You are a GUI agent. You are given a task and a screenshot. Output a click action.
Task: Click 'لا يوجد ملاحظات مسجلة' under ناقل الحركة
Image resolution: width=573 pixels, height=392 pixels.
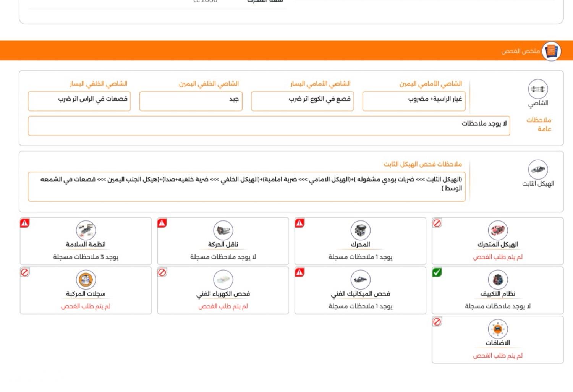click(223, 257)
